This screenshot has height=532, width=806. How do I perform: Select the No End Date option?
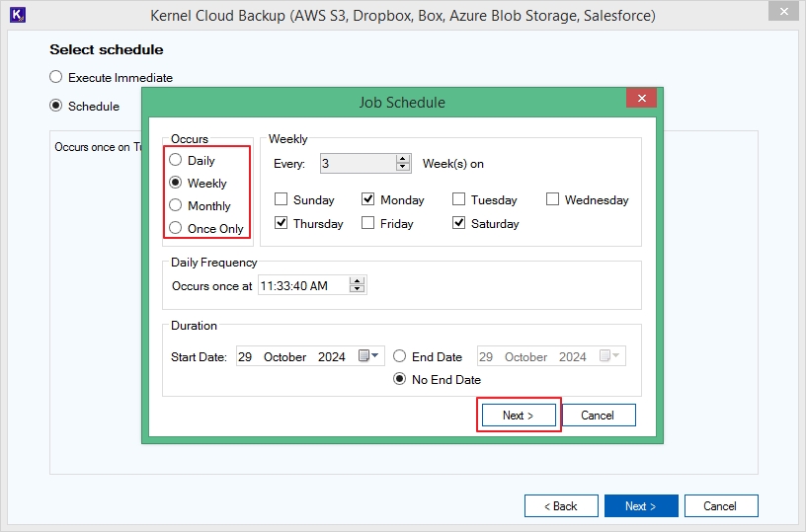click(399, 379)
